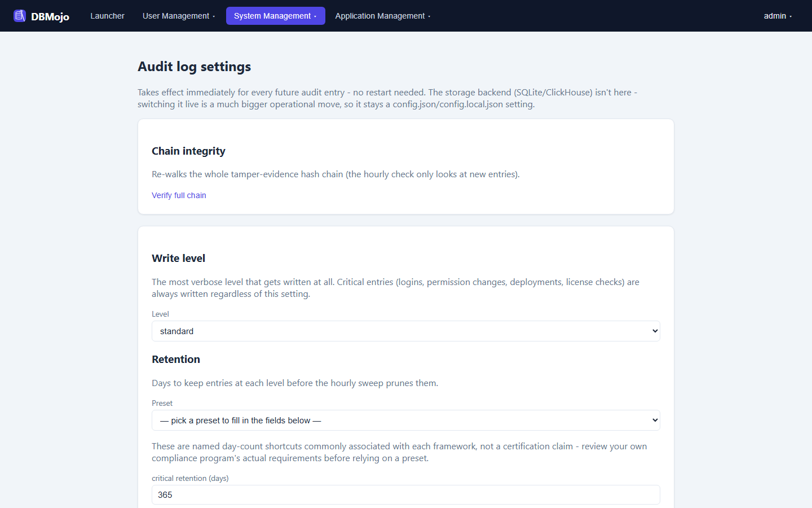Open the Launcher page
This screenshot has width=812, height=508.
point(107,16)
